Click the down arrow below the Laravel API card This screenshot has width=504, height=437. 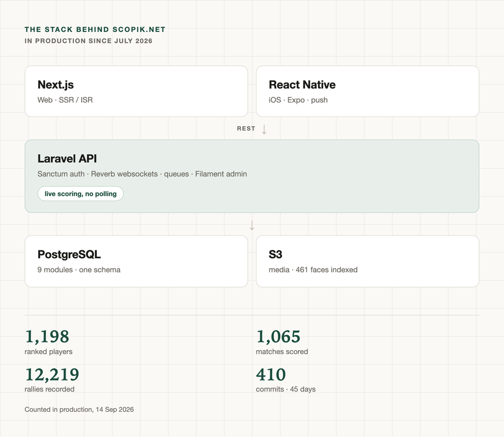click(252, 225)
